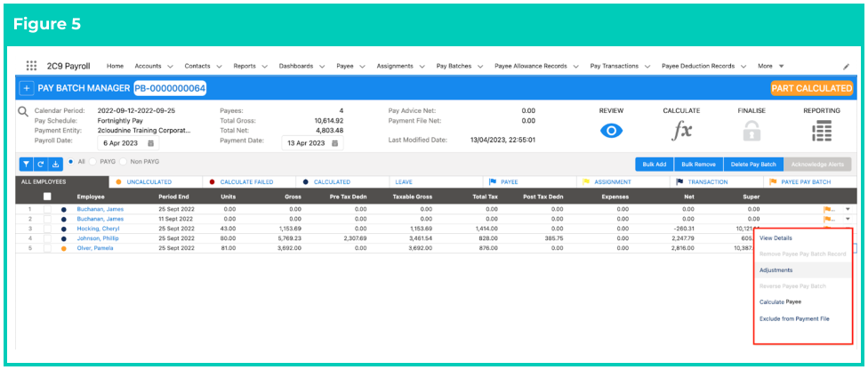Click orange flag in 11 Sept Buchanan row

point(829,219)
